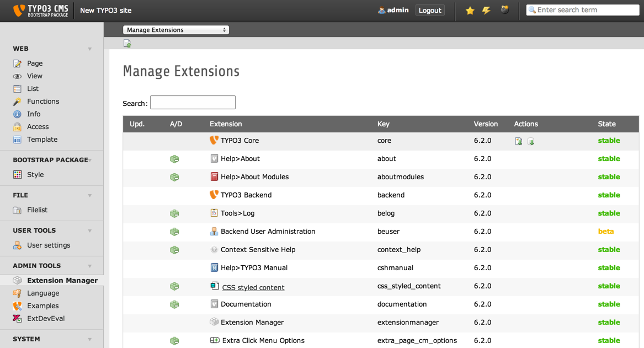Click the clear cache lightning bolt icon
The image size is (644, 348).
coord(487,10)
